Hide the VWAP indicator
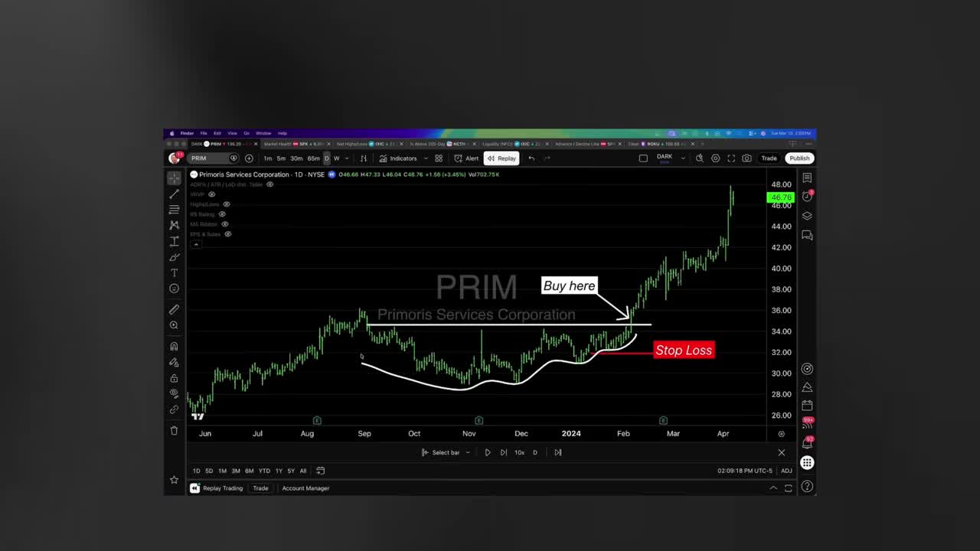This screenshot has height=551, width=980. click(x=212, y=194)
